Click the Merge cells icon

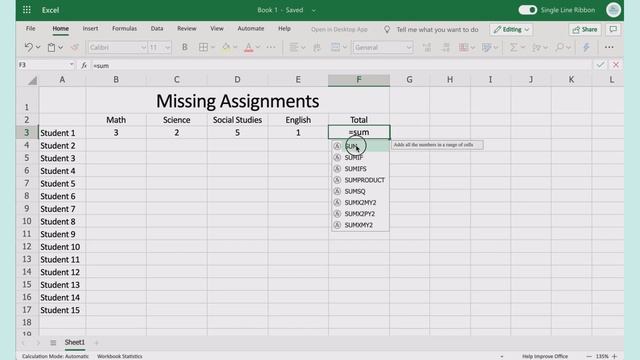click(335, 47)
